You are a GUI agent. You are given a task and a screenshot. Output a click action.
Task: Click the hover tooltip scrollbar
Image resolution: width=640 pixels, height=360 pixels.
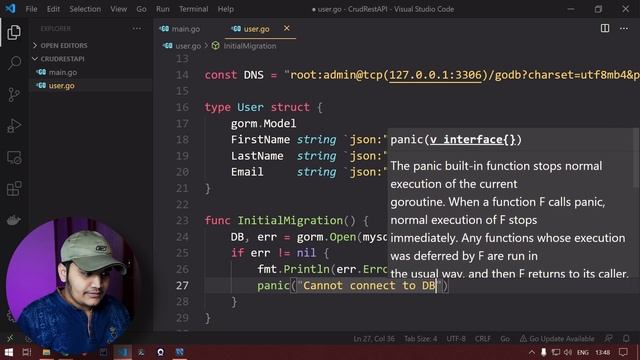click(637, 159)
